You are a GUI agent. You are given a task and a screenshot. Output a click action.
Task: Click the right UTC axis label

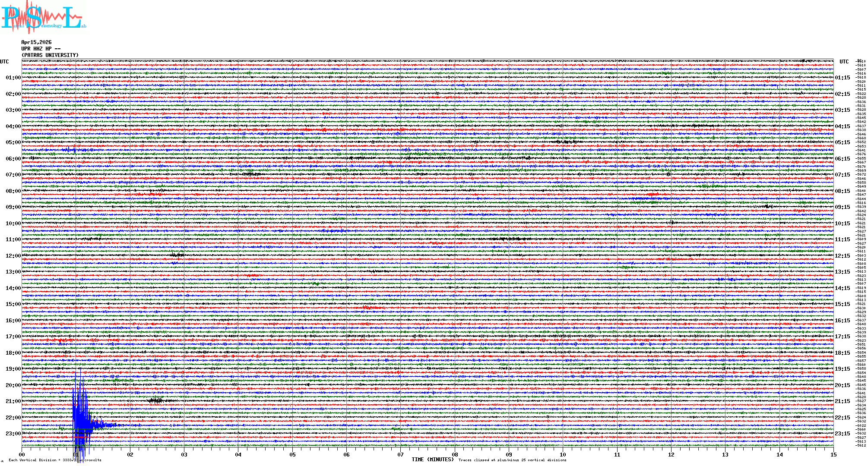(x=844, y=62)
